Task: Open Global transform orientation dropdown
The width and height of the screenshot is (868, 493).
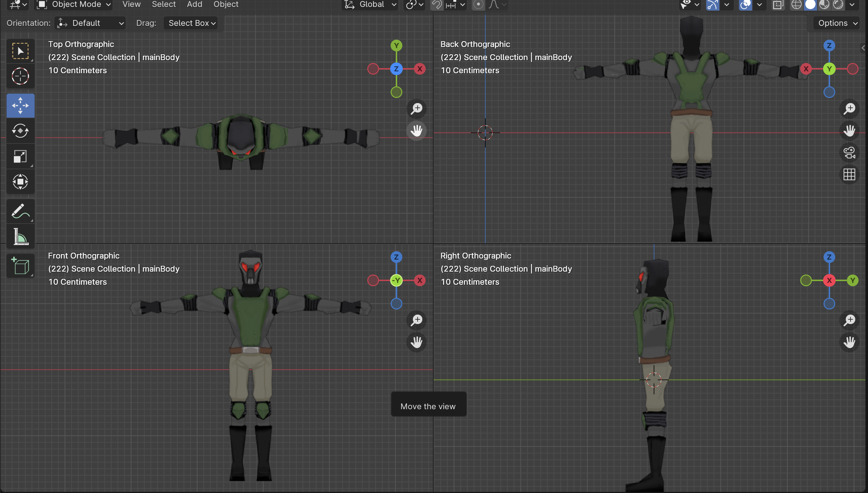Action: coord(370,5)
